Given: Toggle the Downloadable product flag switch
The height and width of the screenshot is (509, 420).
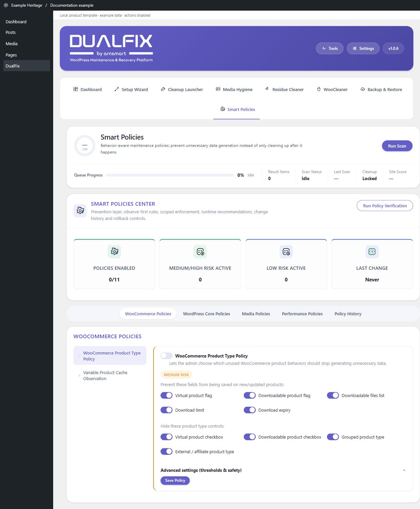Looking at the screenshot, I should [250, 395].
